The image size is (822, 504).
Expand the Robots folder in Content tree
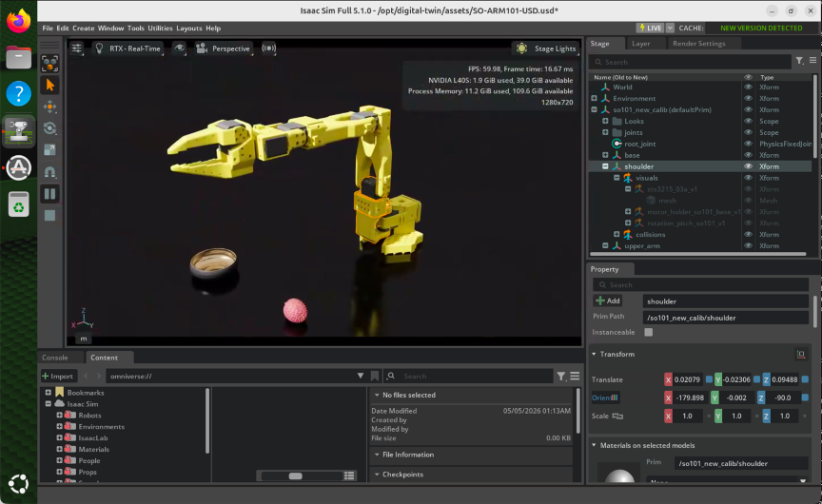tap(59, 415)
